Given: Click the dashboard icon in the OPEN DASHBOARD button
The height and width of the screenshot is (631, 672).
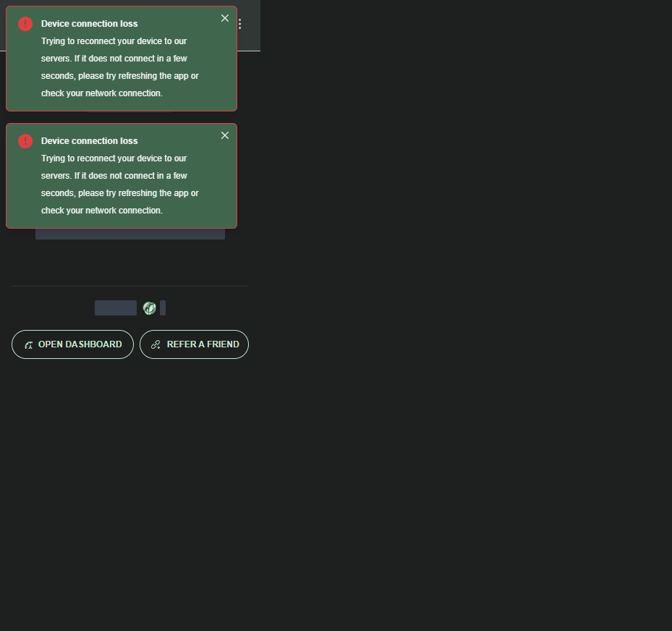Looking at the screenshot, I should tap(29, 345).
